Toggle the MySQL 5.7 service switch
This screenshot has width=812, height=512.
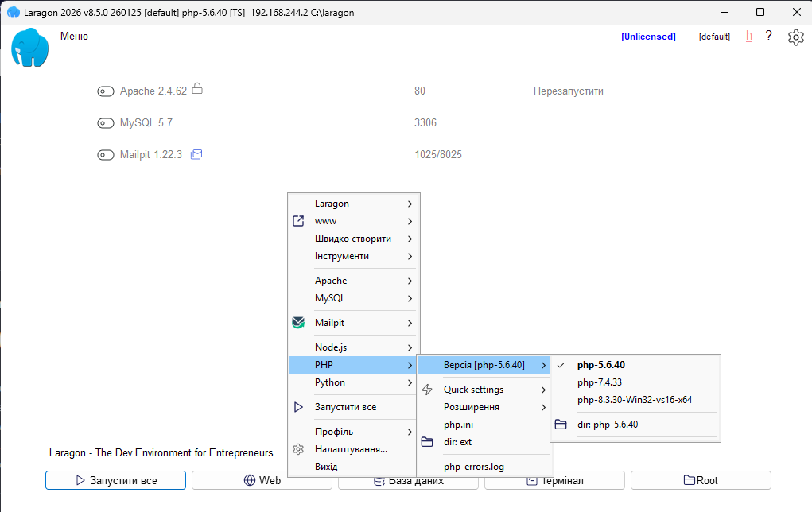click(x=106, y=123)
